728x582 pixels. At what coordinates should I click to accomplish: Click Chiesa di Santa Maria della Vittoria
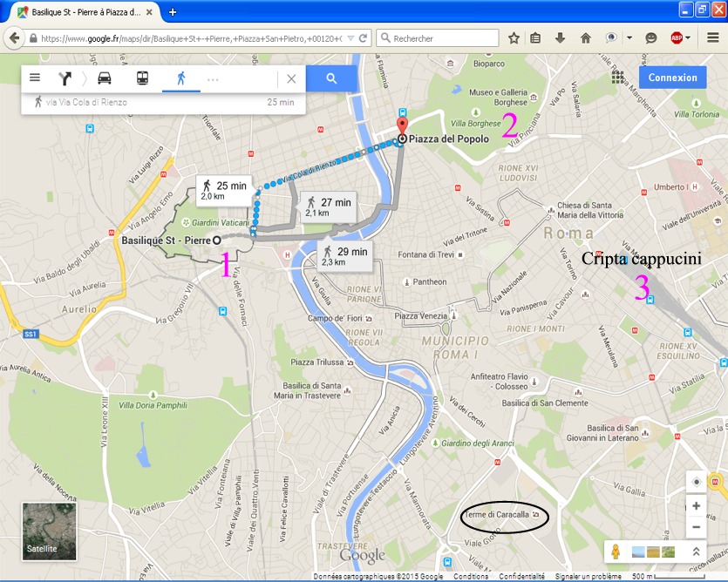(x=590, y=210)
